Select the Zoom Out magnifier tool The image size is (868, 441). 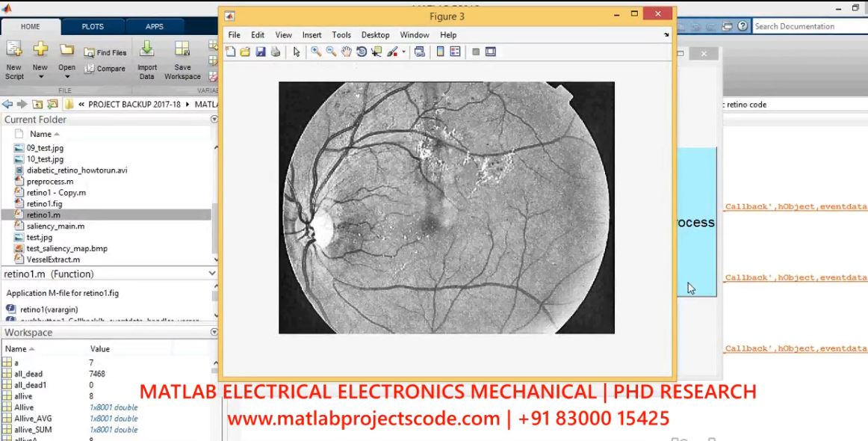click(331, 52)
